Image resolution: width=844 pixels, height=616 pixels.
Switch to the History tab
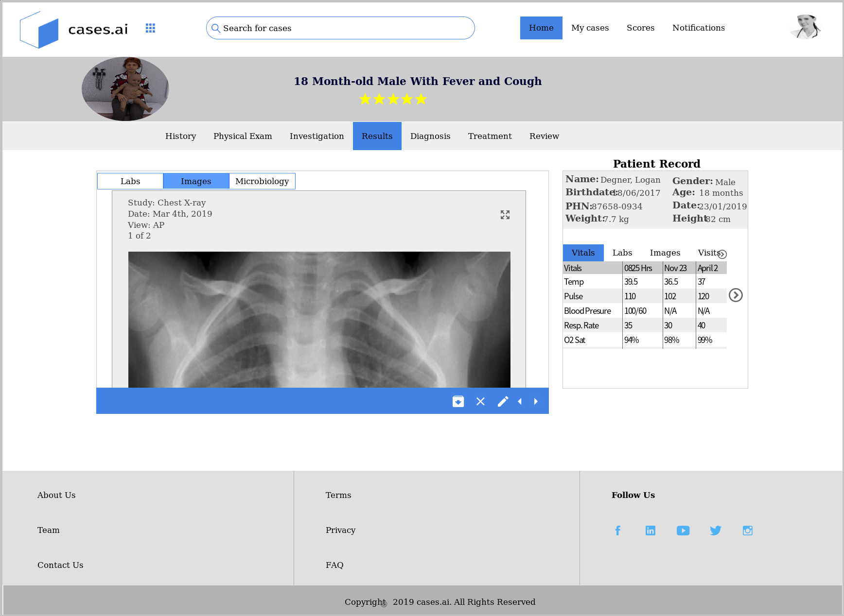(x=180, y=136)
